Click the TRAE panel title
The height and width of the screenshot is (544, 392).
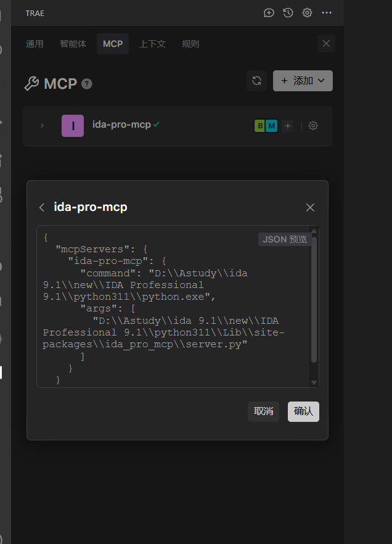[35, 13]
